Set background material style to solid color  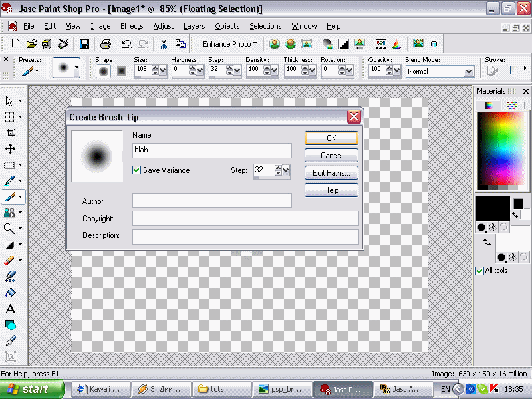501,257
